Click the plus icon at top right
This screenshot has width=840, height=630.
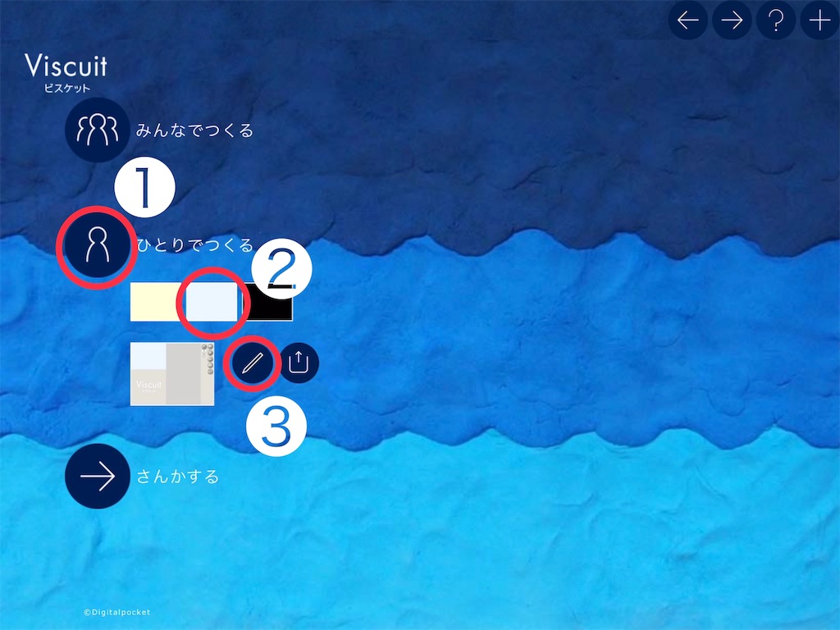point(819,20)
